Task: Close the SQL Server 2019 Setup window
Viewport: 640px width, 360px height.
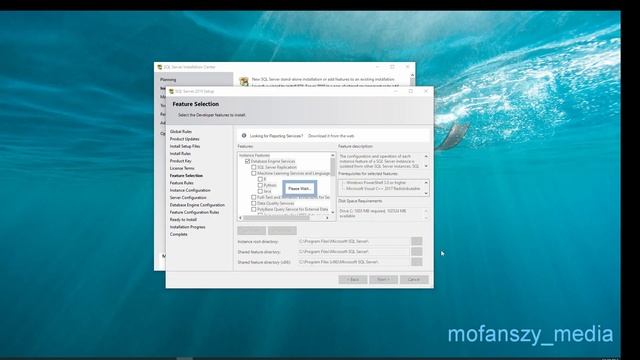Action: (426, 91)
